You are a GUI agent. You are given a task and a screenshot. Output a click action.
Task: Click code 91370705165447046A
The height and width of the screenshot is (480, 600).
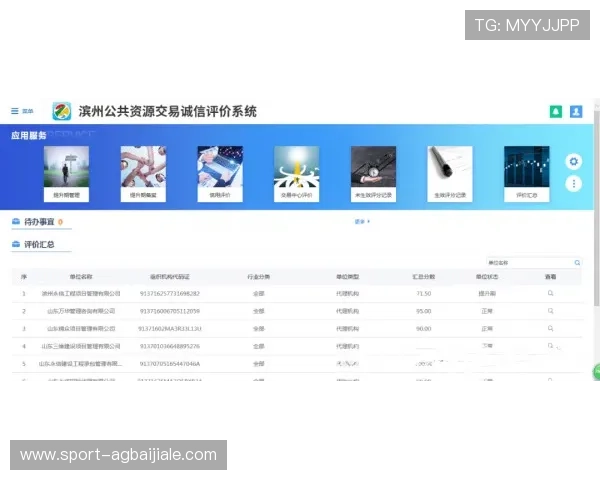tap(170, 364)
